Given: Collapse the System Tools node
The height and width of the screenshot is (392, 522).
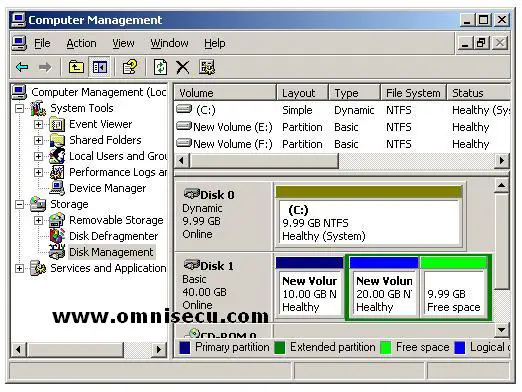Looking at the screenshot, I should [x=19, y=108].
